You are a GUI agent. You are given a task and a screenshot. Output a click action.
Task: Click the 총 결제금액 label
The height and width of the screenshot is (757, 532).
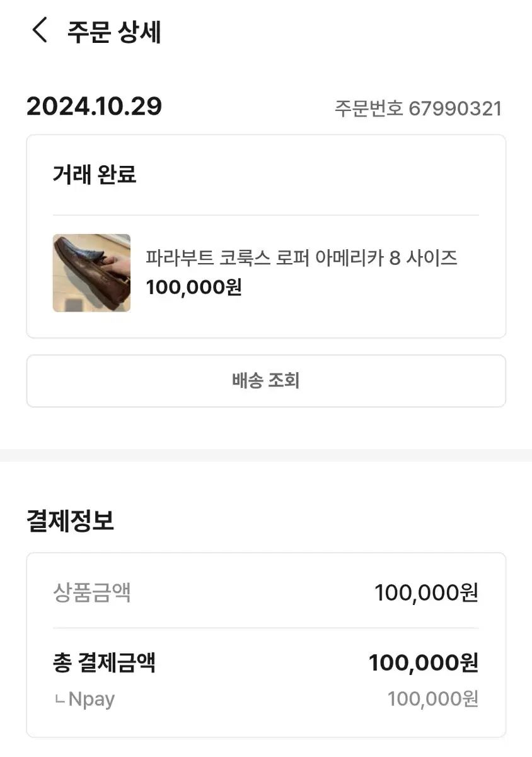pyautogui.click(x=104, y=662)
